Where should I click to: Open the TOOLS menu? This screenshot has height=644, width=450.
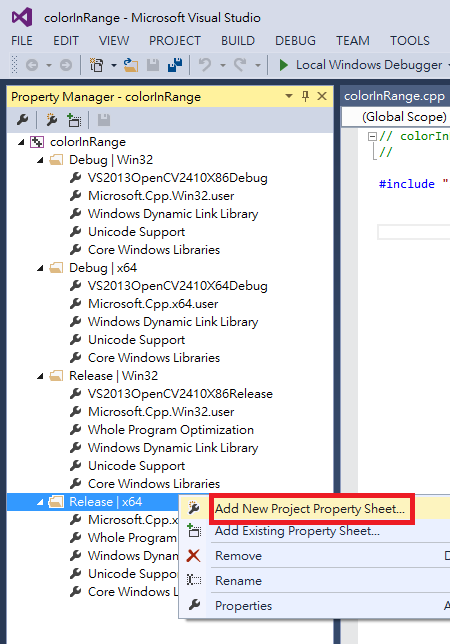[410, 41]
